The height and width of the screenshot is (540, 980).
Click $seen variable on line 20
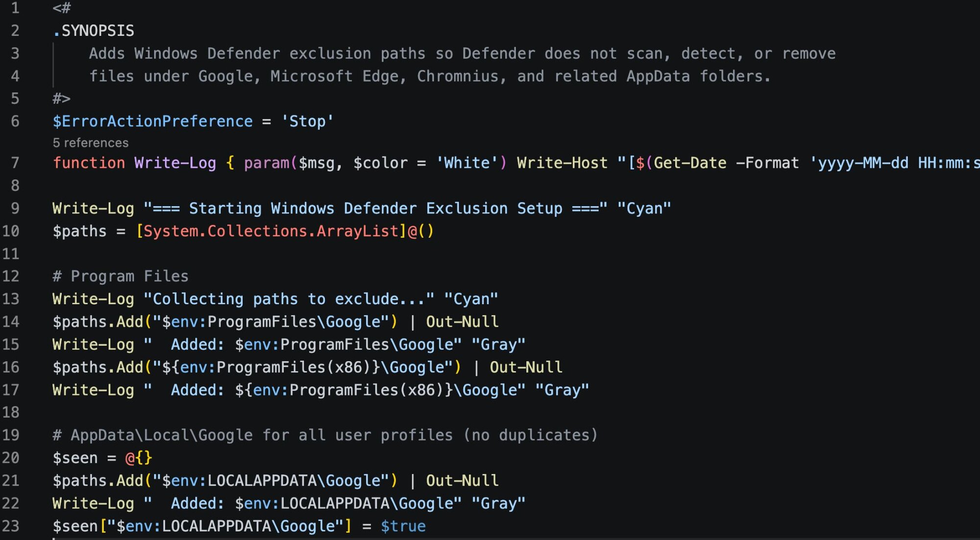(x=75, y=458)
